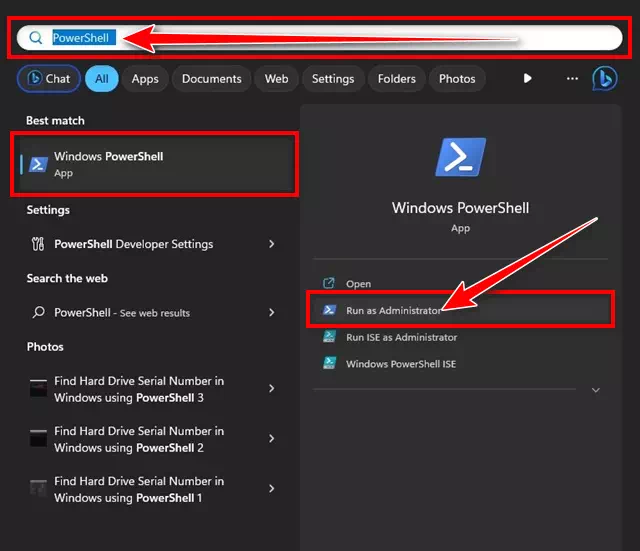Expand chevron for PowerShell 3 photo result
Screen dimensions: 640x551
(271, 389)
